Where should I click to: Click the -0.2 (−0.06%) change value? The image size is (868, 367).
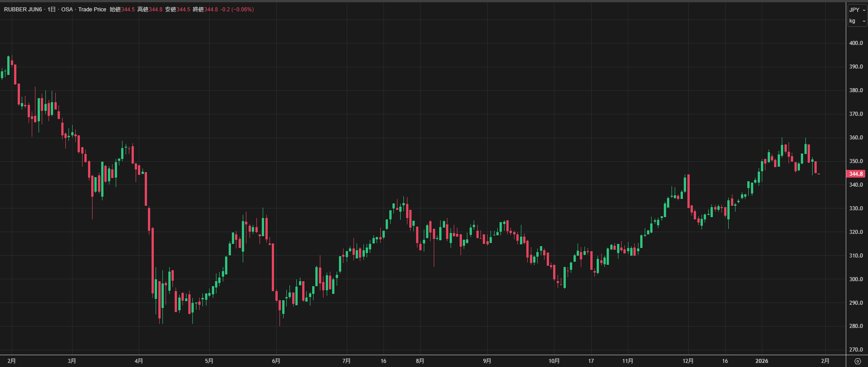(x=237, y=10)
